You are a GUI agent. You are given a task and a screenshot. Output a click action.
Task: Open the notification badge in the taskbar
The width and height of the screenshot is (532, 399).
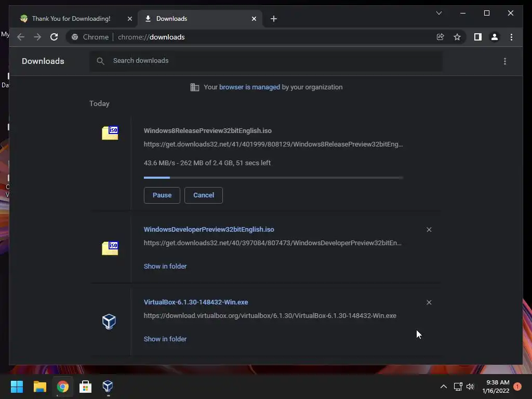(x=517, y=387)
